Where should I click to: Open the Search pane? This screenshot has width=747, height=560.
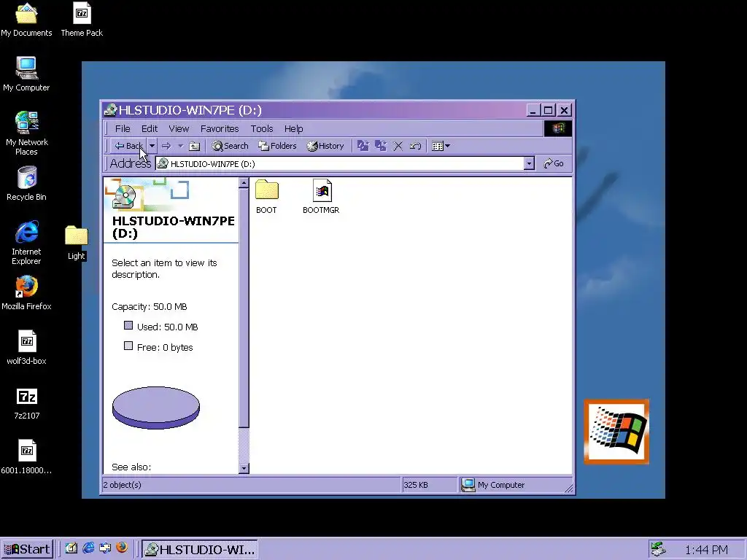click(230, 146)
